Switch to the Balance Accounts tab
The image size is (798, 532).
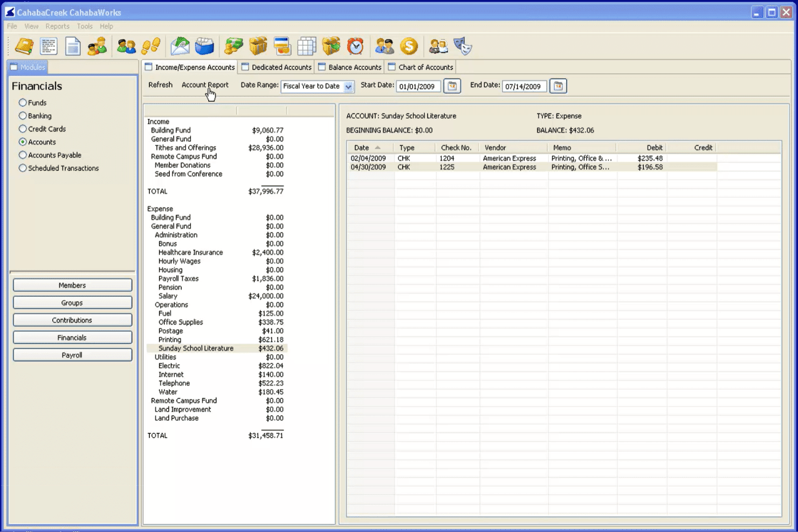click(x=349, y=67)
